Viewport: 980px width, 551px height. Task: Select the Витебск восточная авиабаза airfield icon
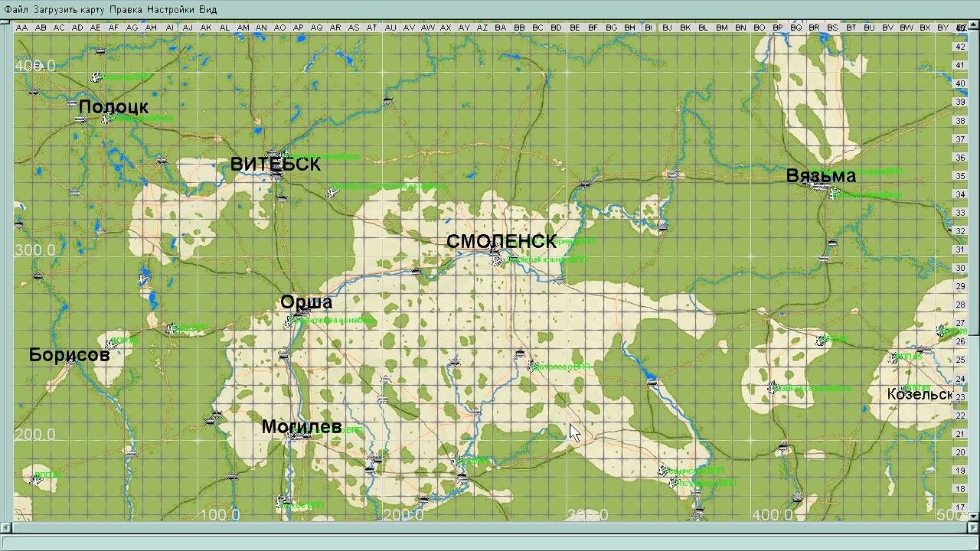tap(332, 192)
